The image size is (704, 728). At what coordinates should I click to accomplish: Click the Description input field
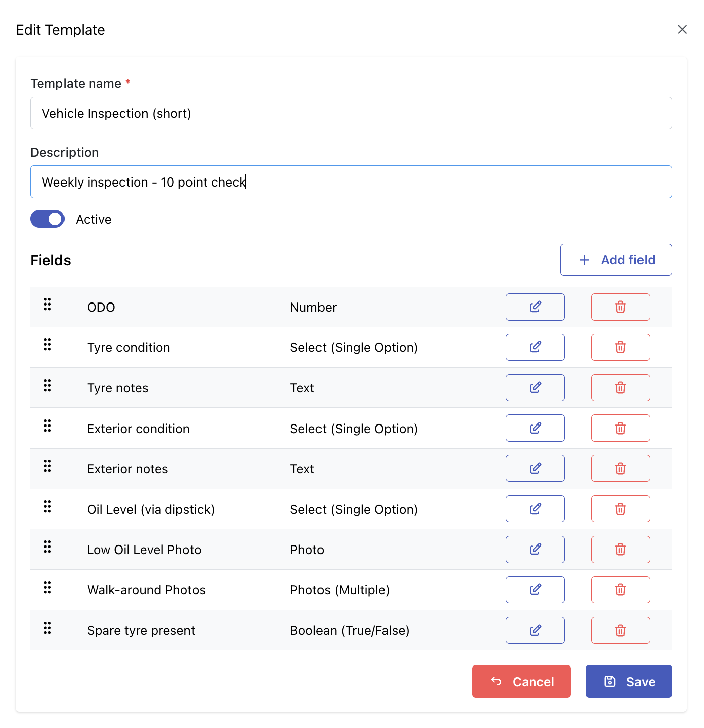351,181
